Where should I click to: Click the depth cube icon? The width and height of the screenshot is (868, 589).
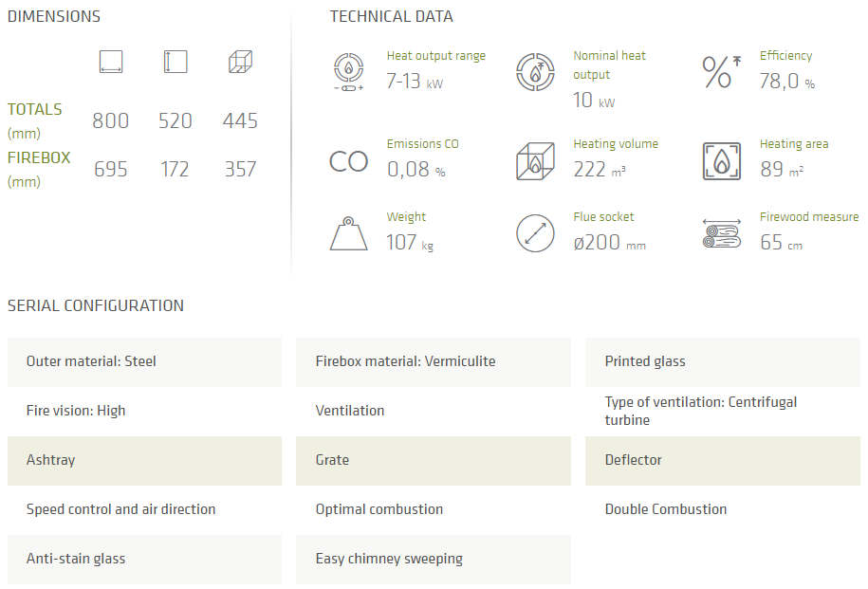coord(240,63)
